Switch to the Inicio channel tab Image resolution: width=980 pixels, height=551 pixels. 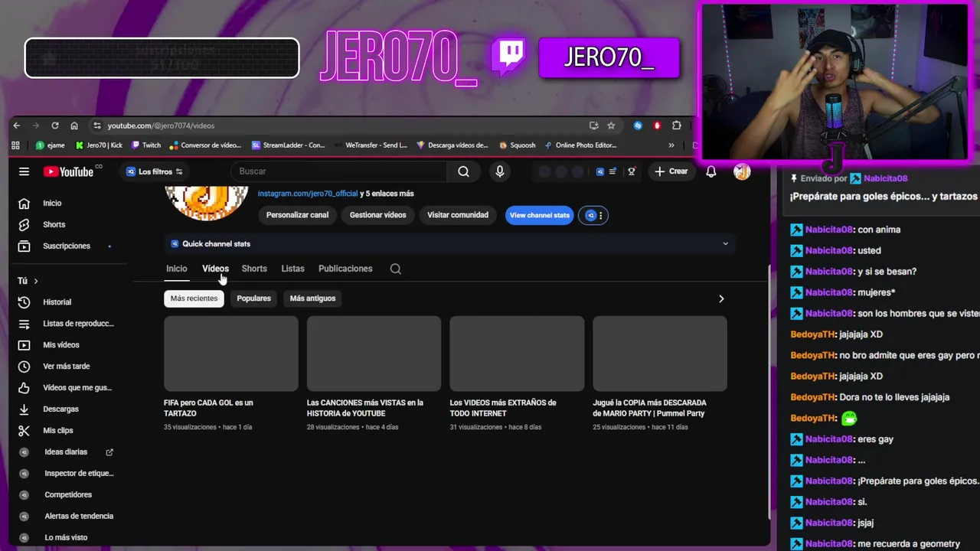177,269
